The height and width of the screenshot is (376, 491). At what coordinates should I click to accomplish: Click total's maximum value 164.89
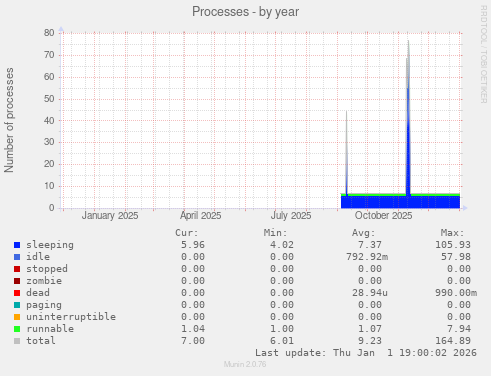point(453,341)
